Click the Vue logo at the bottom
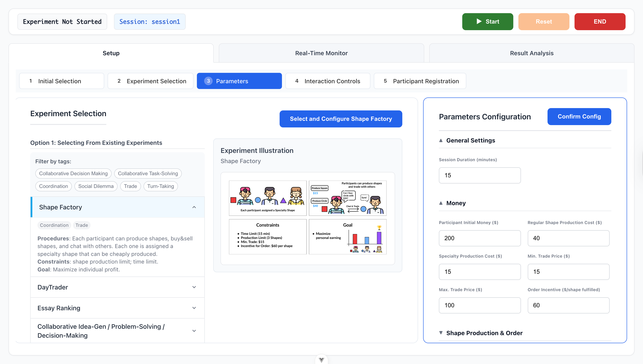 tap(321, 360)
